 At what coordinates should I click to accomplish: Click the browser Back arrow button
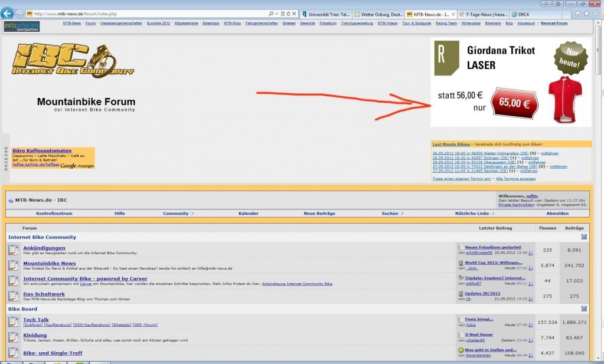(7, 14)
